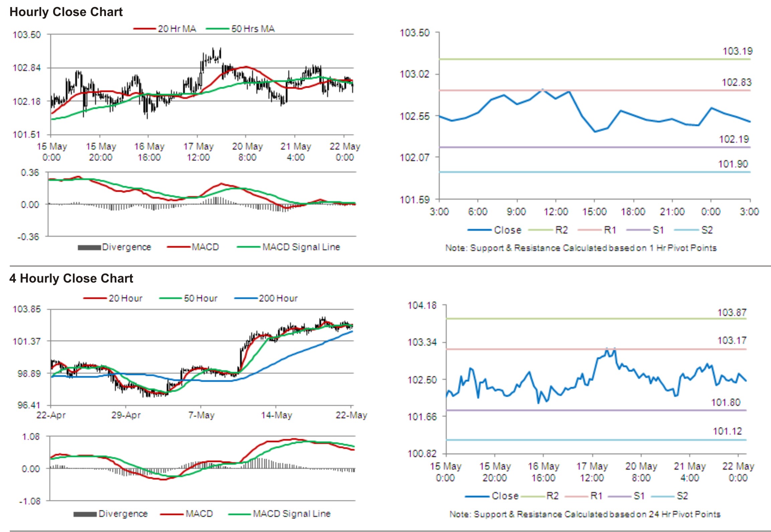This screenshot has height=532, width=771.
Task: Click the 14-May date axis label
Action: point(277,415)
